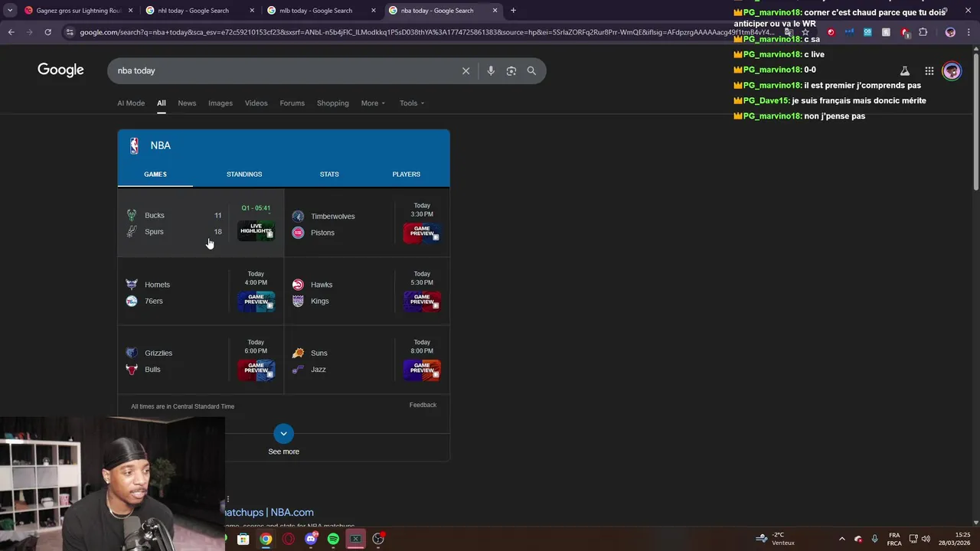The height and width of the screenshot is (551, 980).
Task: Open Spotify in the taskbar
Action: tap(333, 539)
